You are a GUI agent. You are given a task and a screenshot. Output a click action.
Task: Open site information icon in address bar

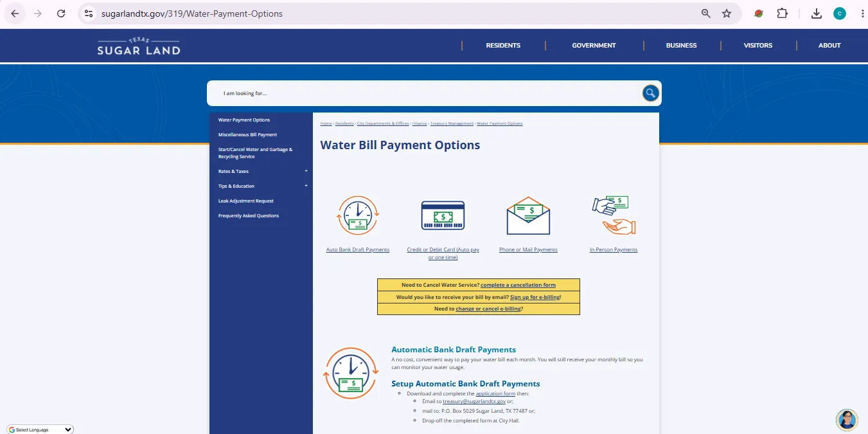pos(89,14)
